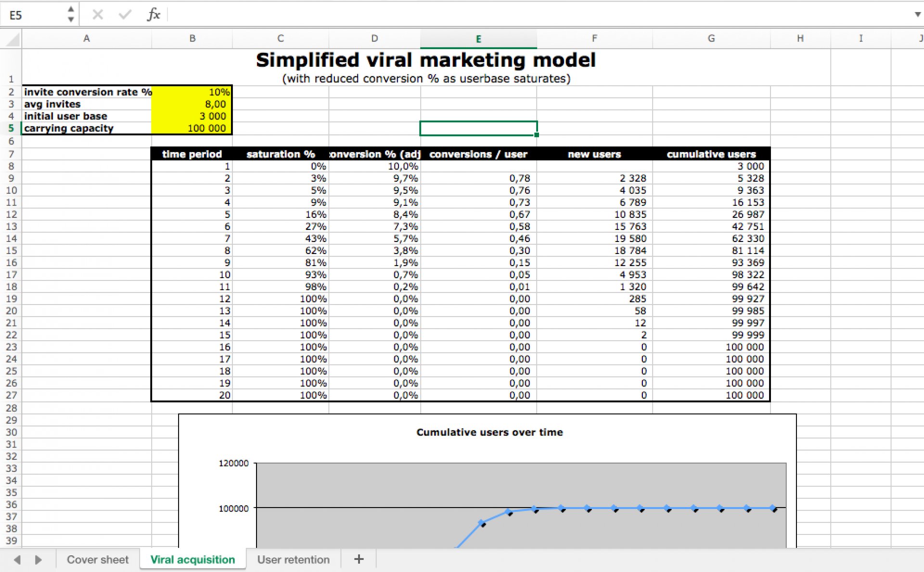Click adjusted conversion value 5,7%
The width and height of the screenshot is (924, 572).
[x=374, y=239]
